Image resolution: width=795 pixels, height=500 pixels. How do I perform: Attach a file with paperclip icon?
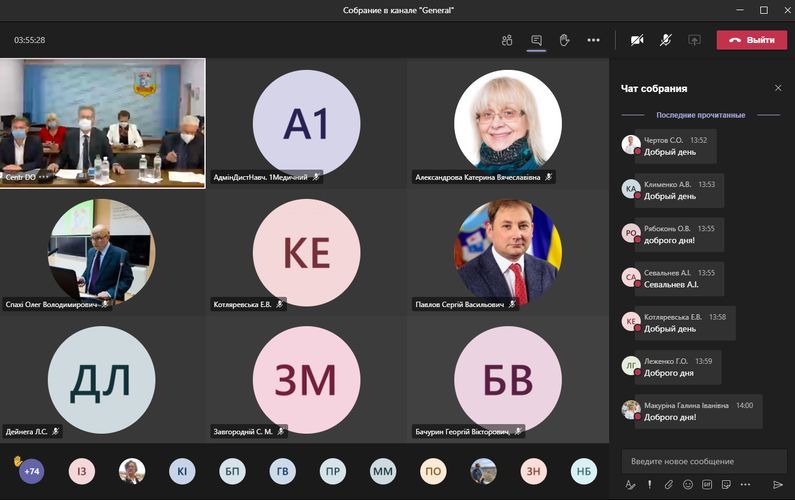669,485
